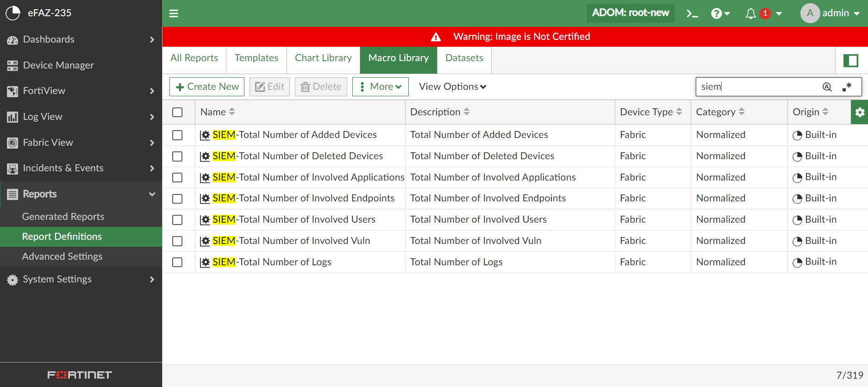Check SIEM-Total Number of Deleted Devices row
This screenshot has height=387, width=868.
(177, 156)
